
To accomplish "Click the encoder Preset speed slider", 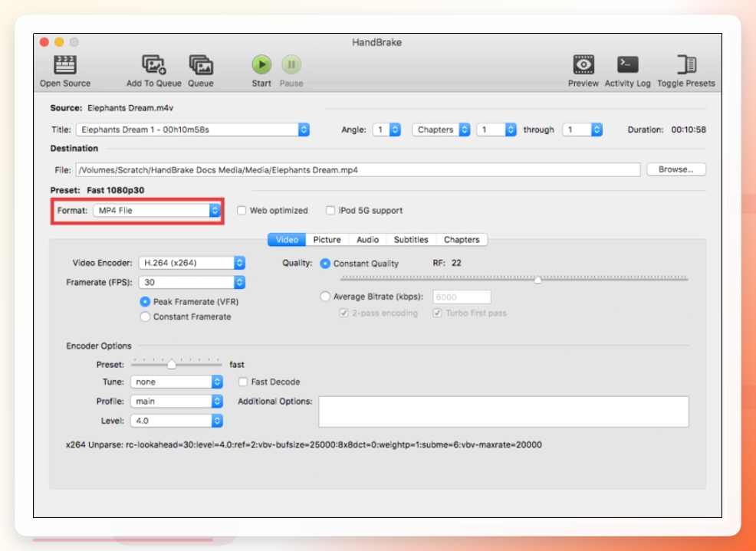I will pos(172,365).
